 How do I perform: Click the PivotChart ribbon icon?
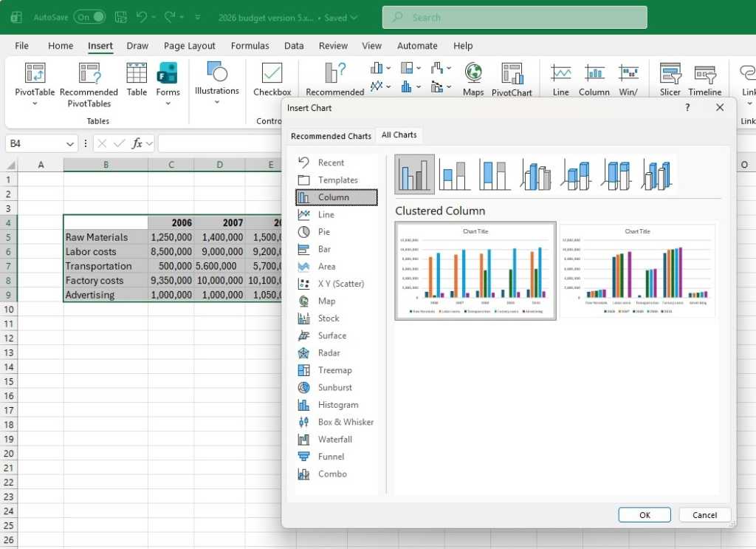point(512,78)
